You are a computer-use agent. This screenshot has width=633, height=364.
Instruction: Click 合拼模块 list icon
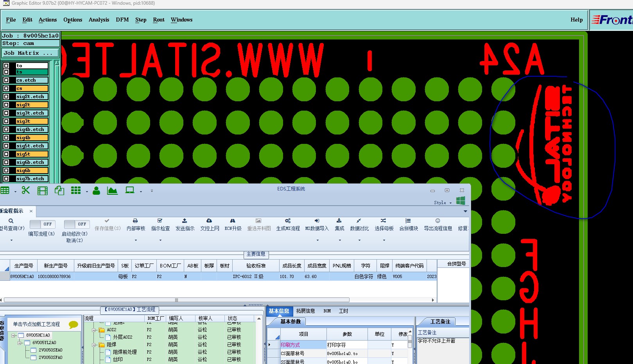point(408,221)
